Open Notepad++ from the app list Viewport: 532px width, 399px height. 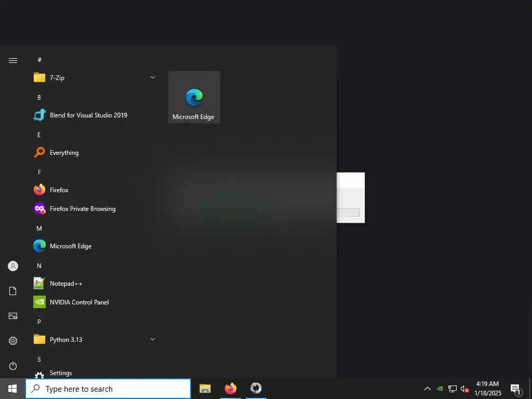pos(95,283)
